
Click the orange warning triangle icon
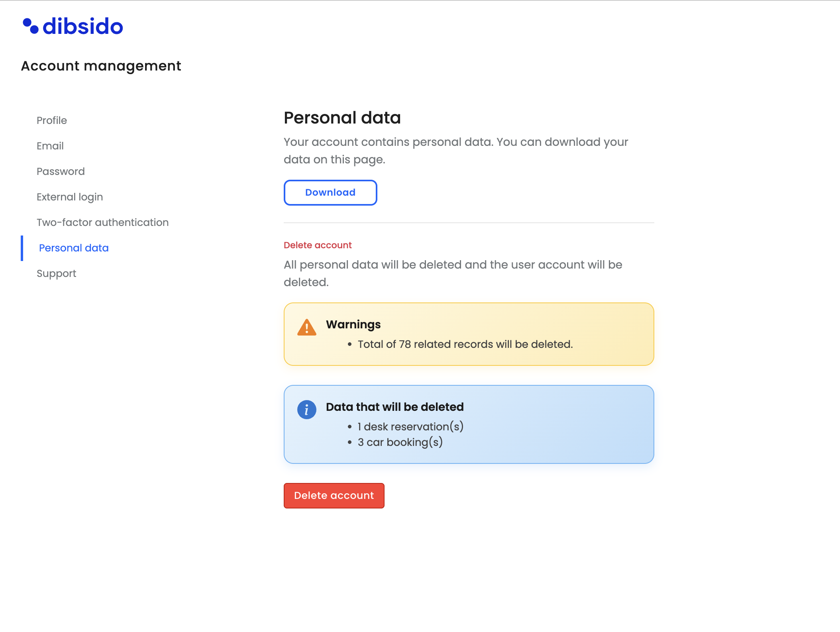pyautogui.click(x=306, y=328)
